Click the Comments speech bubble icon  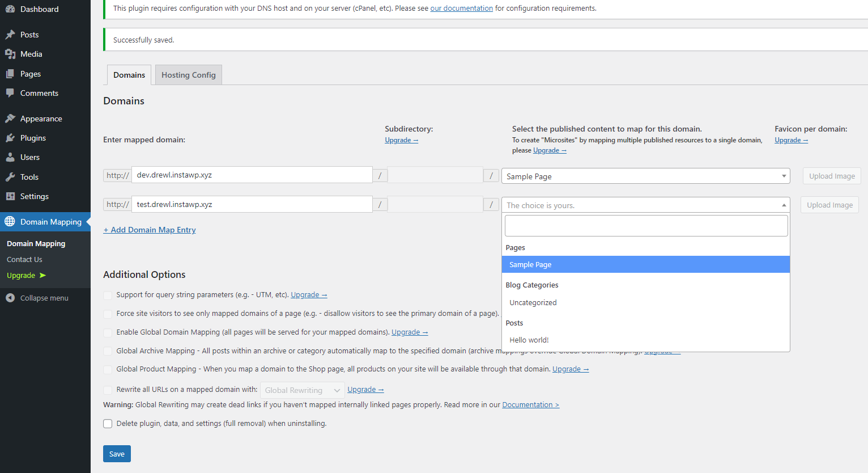10,93
